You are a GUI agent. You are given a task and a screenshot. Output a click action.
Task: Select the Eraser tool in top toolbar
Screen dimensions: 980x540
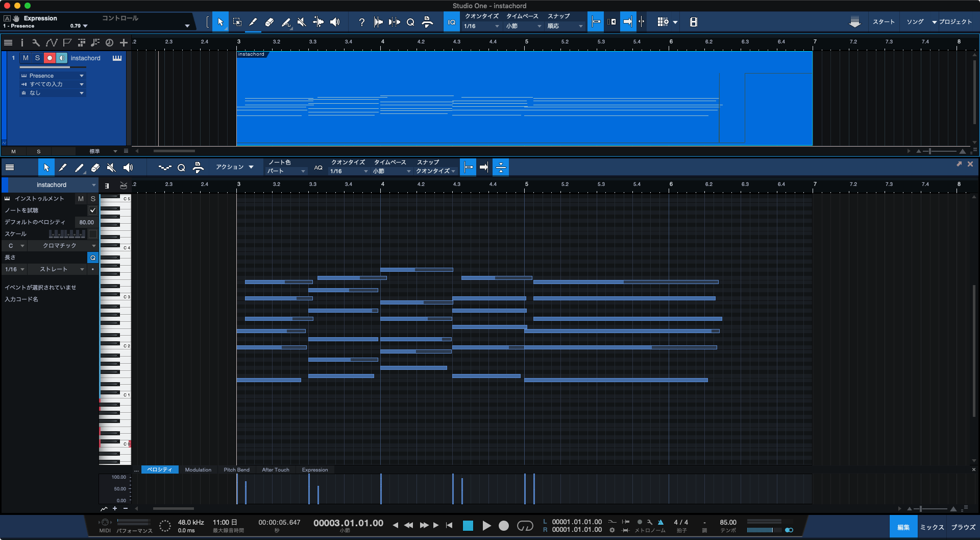(269, 22)
